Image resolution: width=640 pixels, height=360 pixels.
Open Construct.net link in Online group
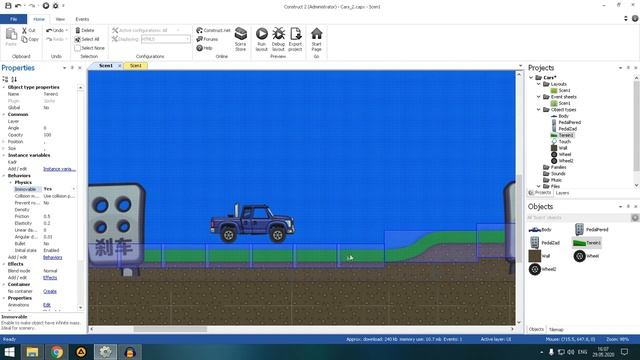point(213,30)
